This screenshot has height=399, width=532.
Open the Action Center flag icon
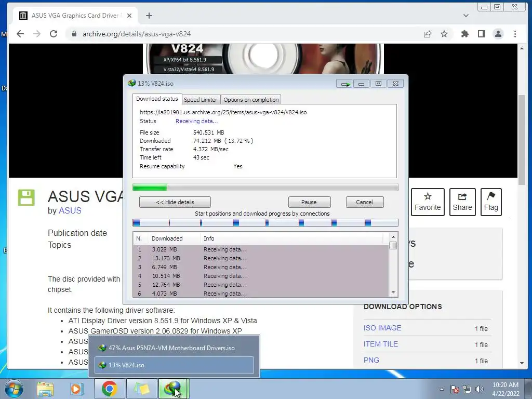click(455, 389)
